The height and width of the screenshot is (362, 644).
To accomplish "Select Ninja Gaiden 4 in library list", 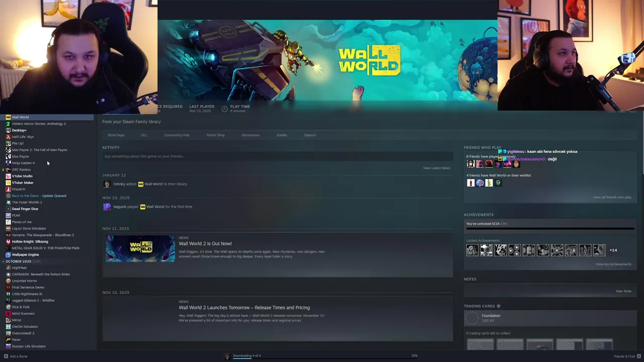I will 23,163.
